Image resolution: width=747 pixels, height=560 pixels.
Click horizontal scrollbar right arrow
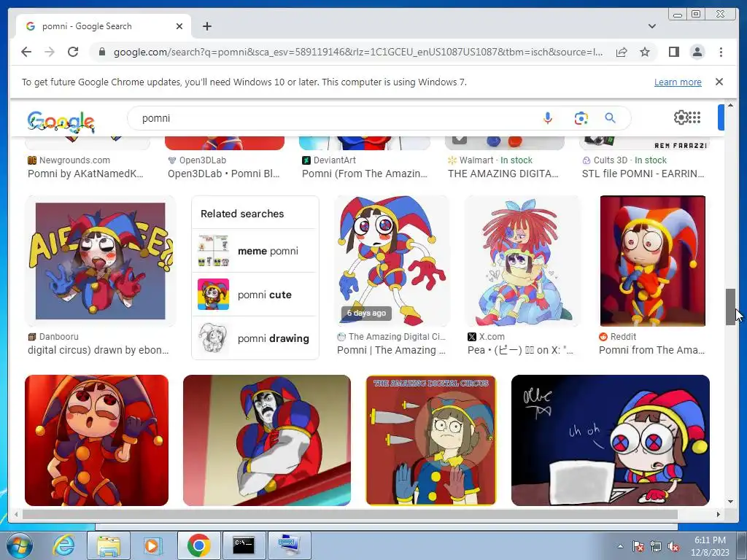pos(719,514)
